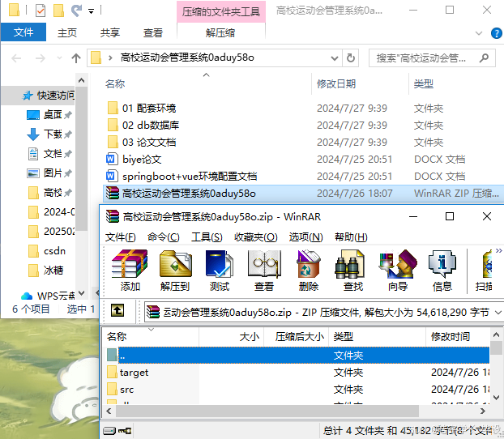The width and height of the screenshot is (504, 439).
Task: Click Explorer properties quick-access checkmark icon
Action: click(41, 11)
